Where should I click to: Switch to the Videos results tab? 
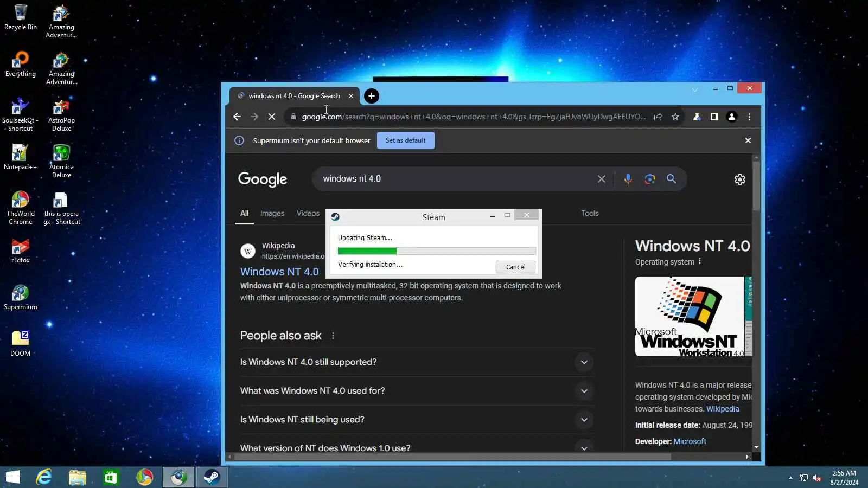point(308,214)
